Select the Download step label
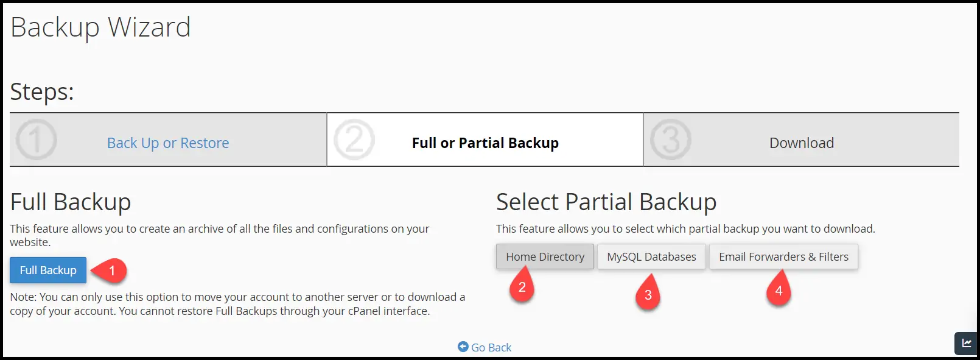The image size is (980, 360). [802, 143]
